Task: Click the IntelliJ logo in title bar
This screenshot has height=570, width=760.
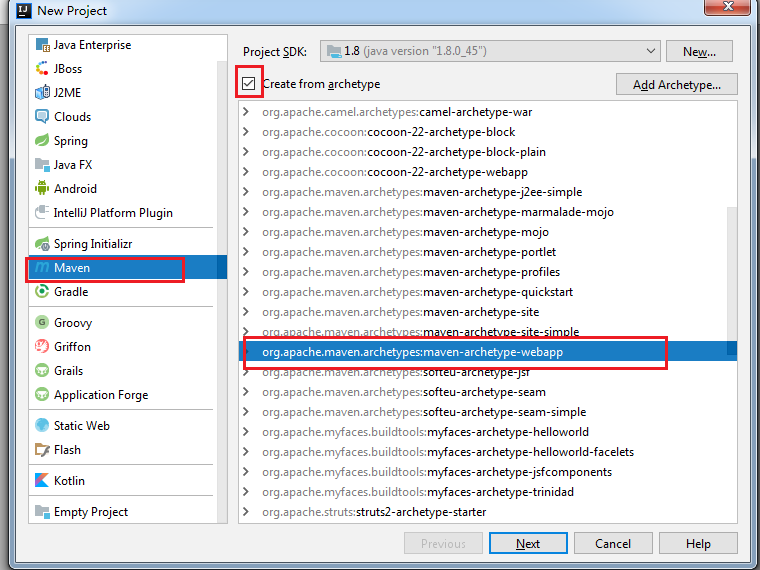Action: 24,10
